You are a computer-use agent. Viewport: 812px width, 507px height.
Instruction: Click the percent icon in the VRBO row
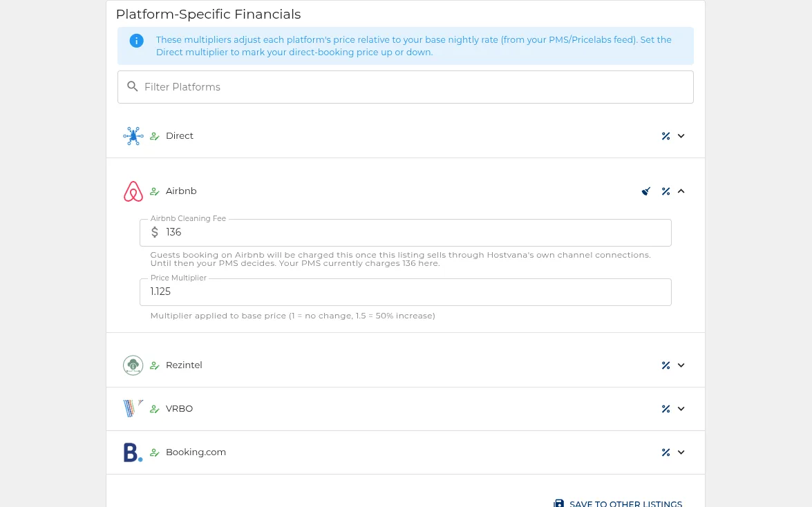(x=666, y=409)
